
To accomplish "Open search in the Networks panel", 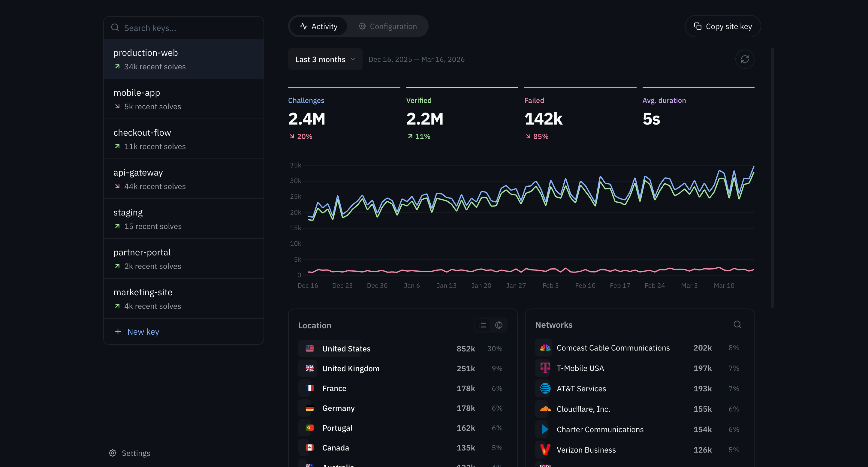I will pyautogui.click(x=737, y=324).
